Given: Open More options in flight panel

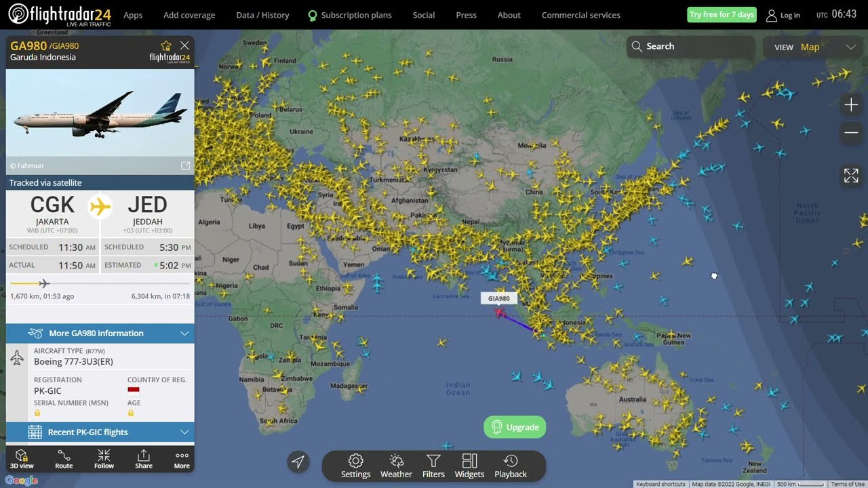Looking at the screenshot, I should (x=182, y=459).
